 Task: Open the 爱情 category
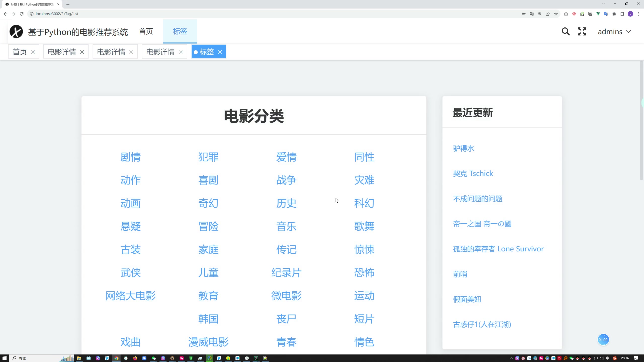[x=286, y=157]
